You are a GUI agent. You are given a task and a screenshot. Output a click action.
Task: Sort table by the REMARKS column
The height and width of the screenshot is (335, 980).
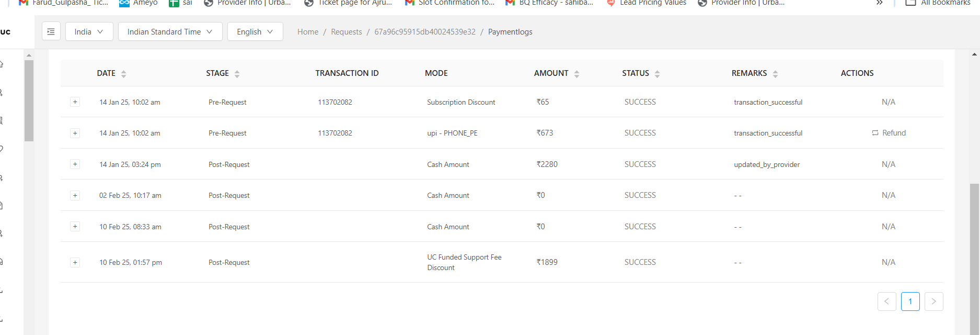click(775, 74)
